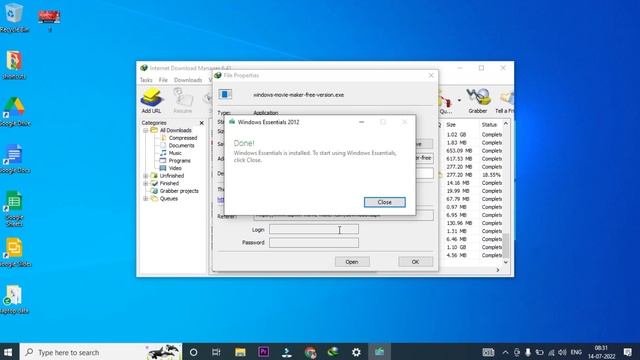640x360 pixels.
Task: Open the Grabber tool in IDM toolbar
Action: (x=478, y=101)
